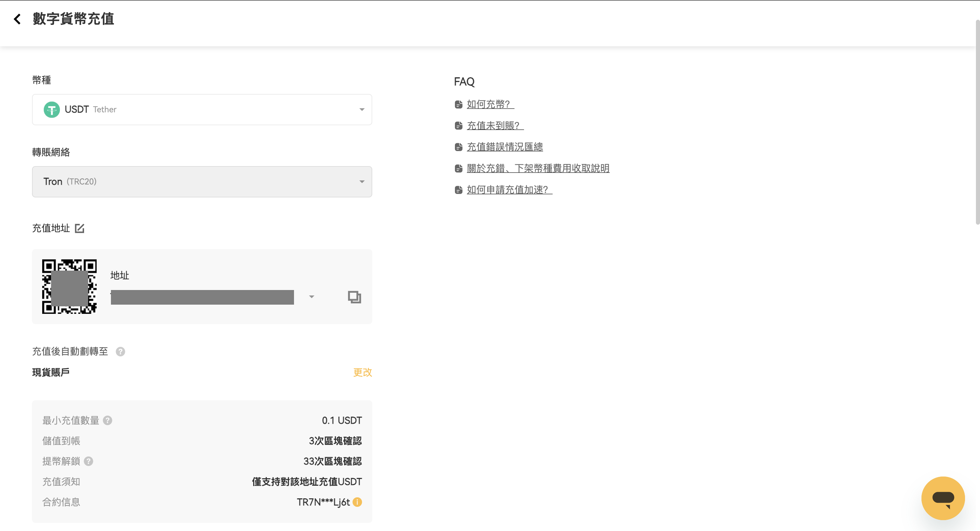
Task: Click the 數字貨幣充值 page title
Action: click(x=73, y=19)
